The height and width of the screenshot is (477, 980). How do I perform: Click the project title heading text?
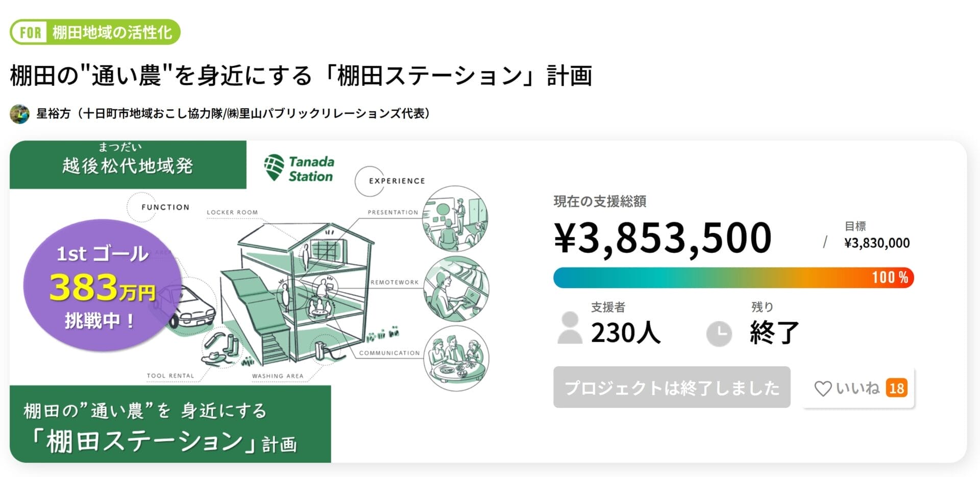301,76
